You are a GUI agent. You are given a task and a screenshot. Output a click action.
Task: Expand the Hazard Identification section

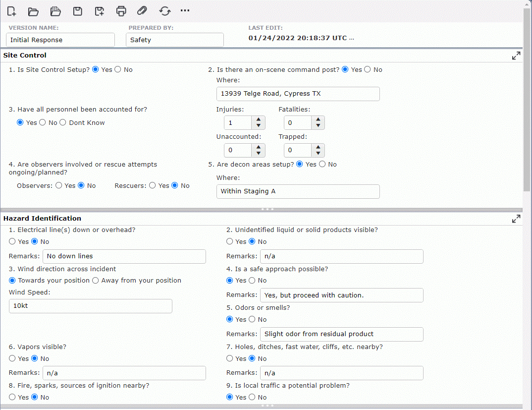[x=516, y=219]
